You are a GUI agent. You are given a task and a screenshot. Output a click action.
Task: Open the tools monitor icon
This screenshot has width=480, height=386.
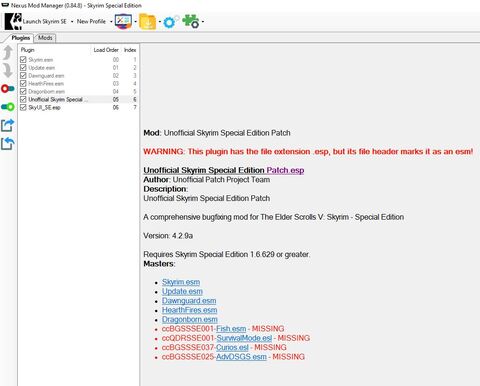(x=123, y=22)
